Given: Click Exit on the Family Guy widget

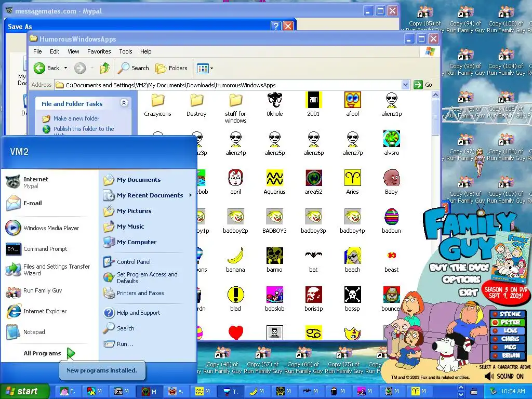Looking at the screenshot, I should pyautogui.click(x=468, y=292).
